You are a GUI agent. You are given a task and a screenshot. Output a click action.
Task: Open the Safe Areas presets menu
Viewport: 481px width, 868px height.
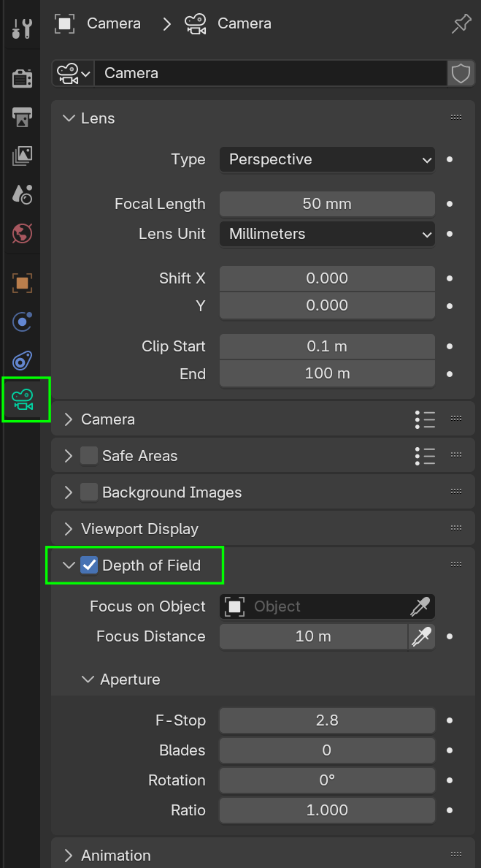tap(425, 455)
